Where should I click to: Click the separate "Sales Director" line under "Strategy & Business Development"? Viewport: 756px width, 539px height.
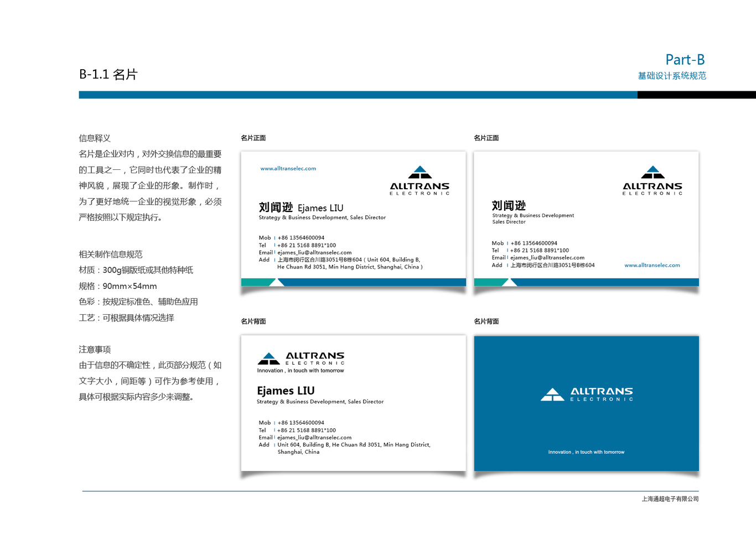coord(509,222)
